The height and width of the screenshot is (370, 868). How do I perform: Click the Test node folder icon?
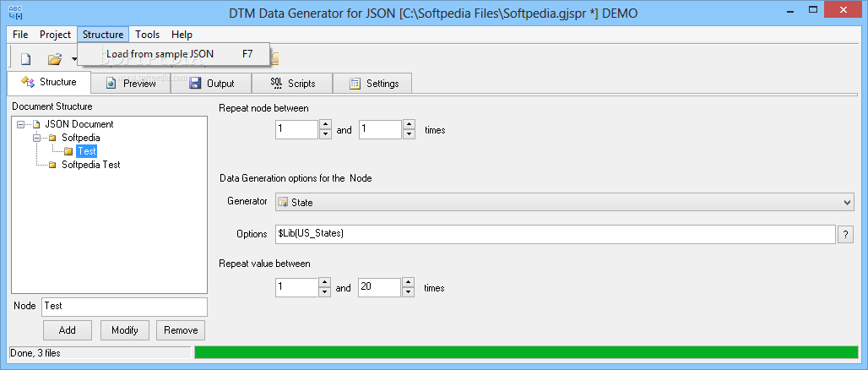pos(68,151)
